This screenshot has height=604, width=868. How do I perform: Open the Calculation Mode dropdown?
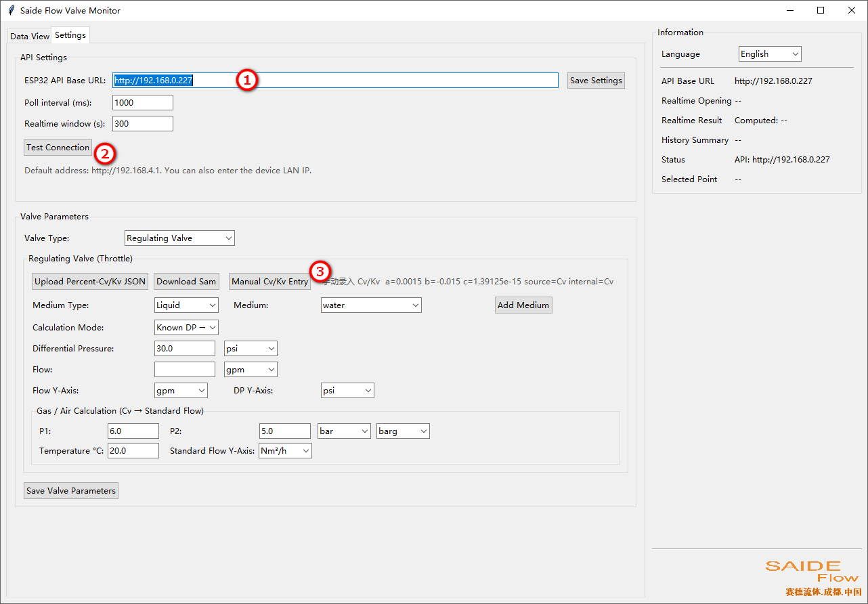(x=186, y=328)
